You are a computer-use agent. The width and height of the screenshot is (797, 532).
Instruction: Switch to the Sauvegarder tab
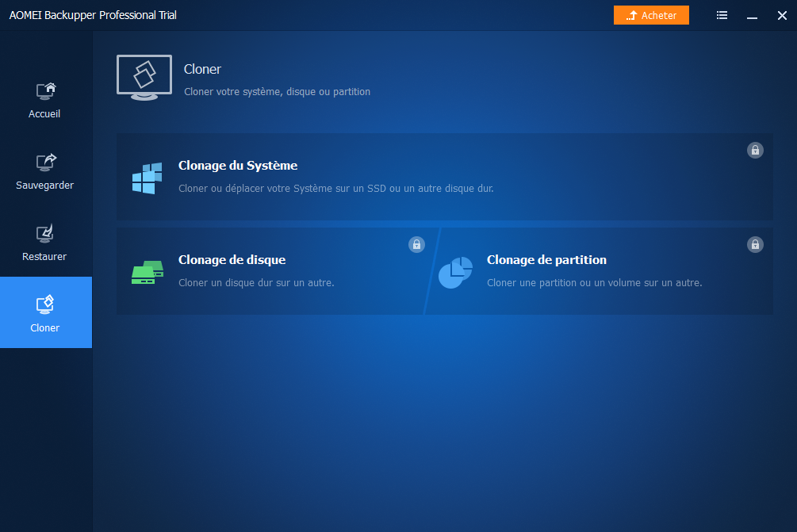tap(46, 170)
